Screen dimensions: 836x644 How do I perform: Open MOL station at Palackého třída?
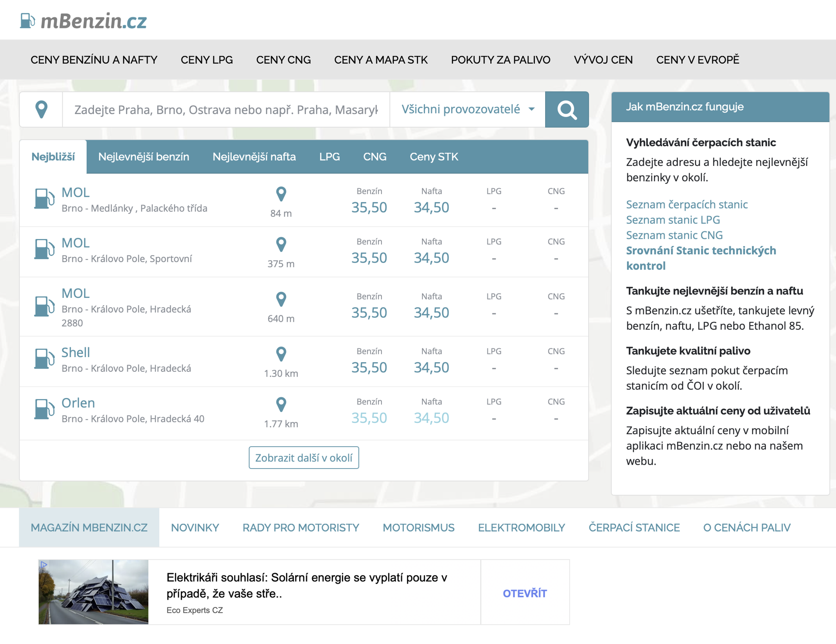coord(75,192)
